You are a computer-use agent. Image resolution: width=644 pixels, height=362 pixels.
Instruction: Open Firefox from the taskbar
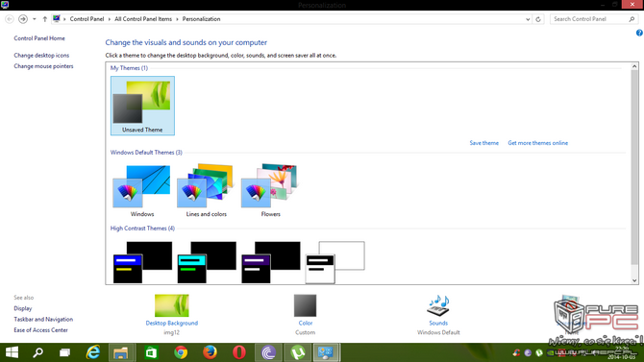point(210,352)
